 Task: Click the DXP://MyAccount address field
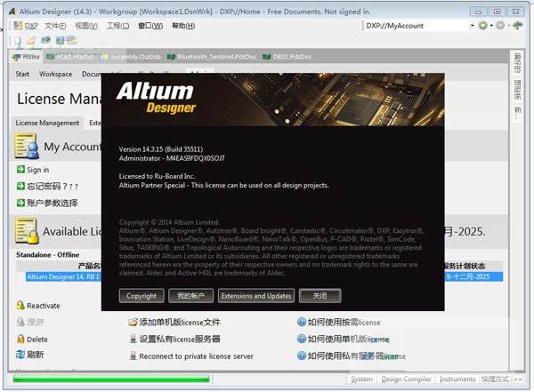pos(417,26)
